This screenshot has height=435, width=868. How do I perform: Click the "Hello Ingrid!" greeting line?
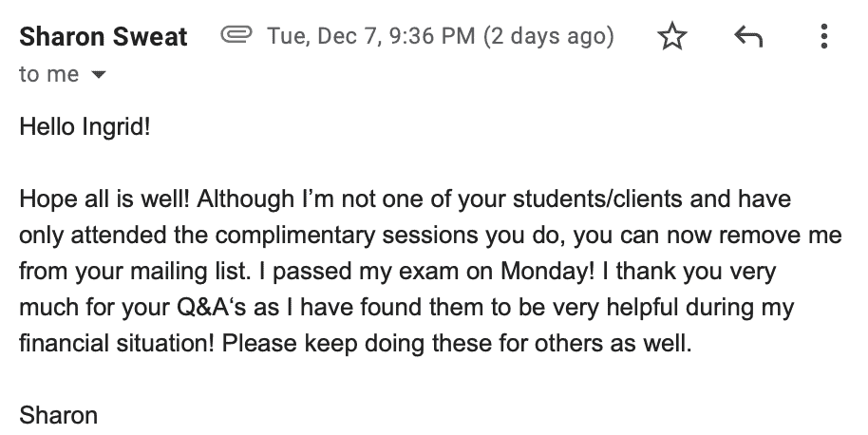coord(85,127)
